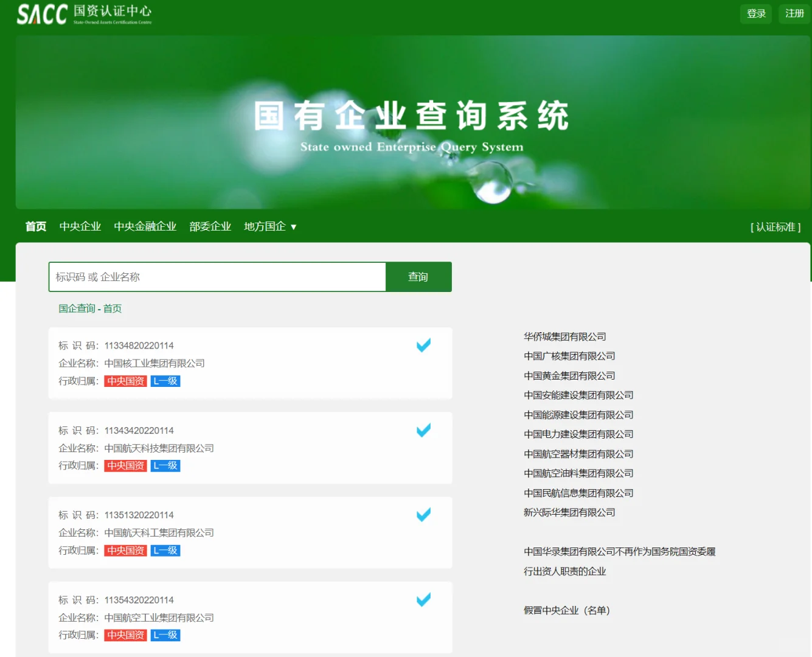Click the 注册 button
This screenshot has width=812, height=657.
pyautogui.click(x=794, y=13)
